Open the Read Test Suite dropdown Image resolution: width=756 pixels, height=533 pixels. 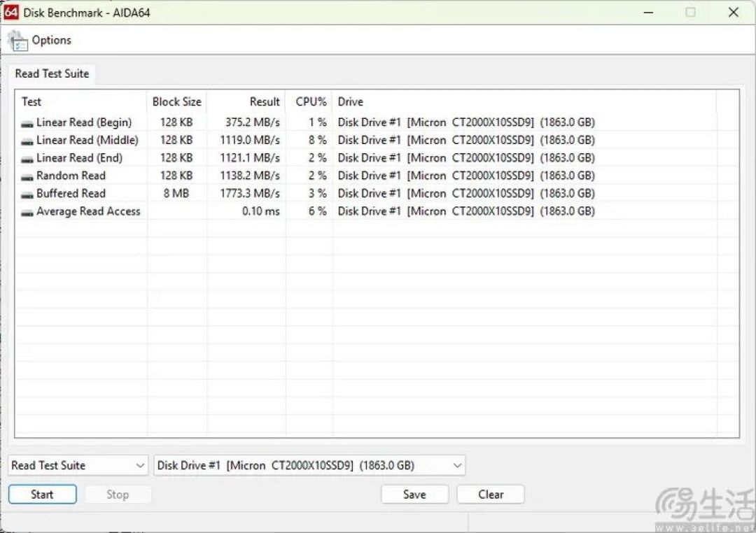[x=78, y=466]
